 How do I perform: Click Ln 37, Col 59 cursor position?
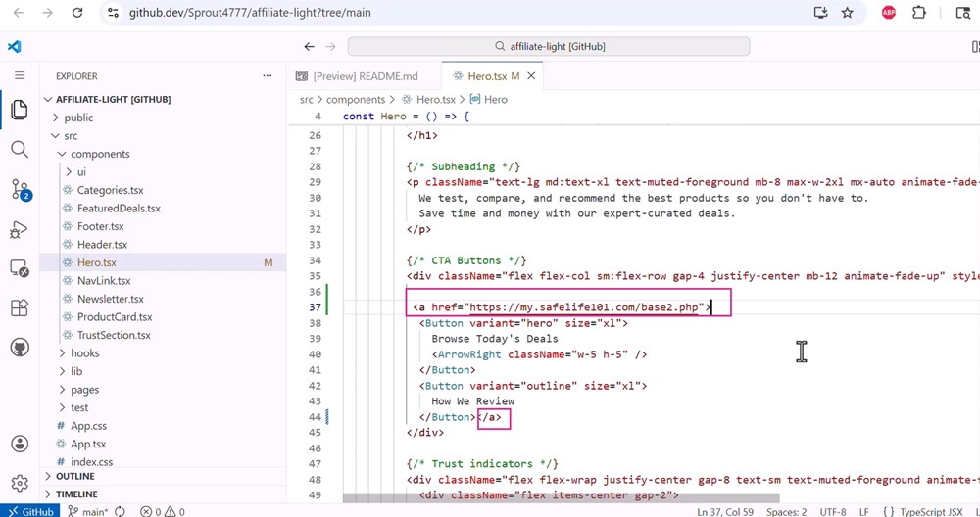725,511
